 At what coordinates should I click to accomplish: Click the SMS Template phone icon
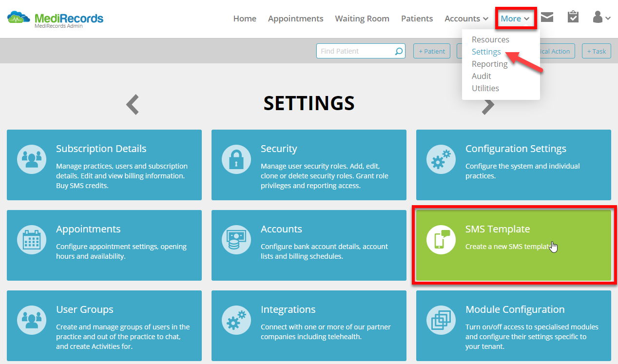click(441, 239)
